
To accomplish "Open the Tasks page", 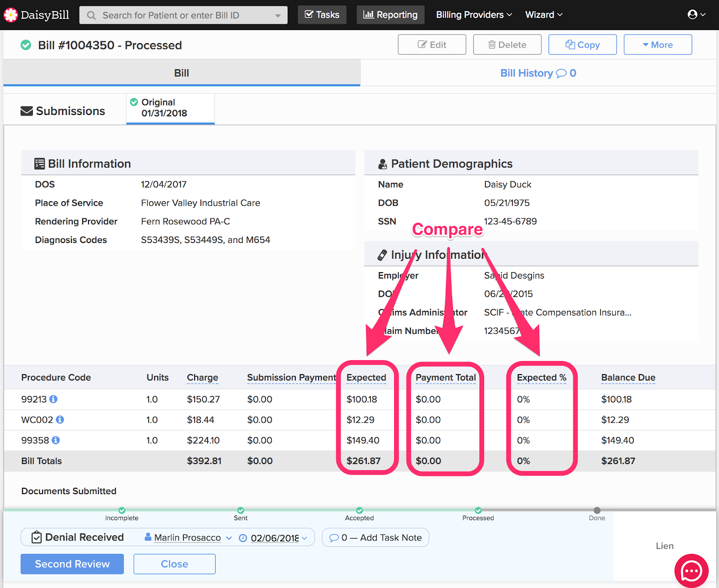I will 322,15.
